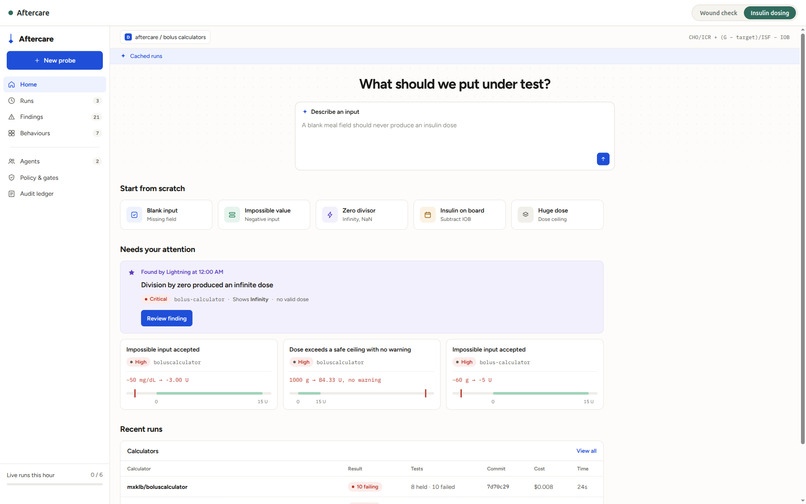Click the Live runs this hour progress bar
Image resolution: width=806 pixels, height=504 pixels.
coord(54,484)
